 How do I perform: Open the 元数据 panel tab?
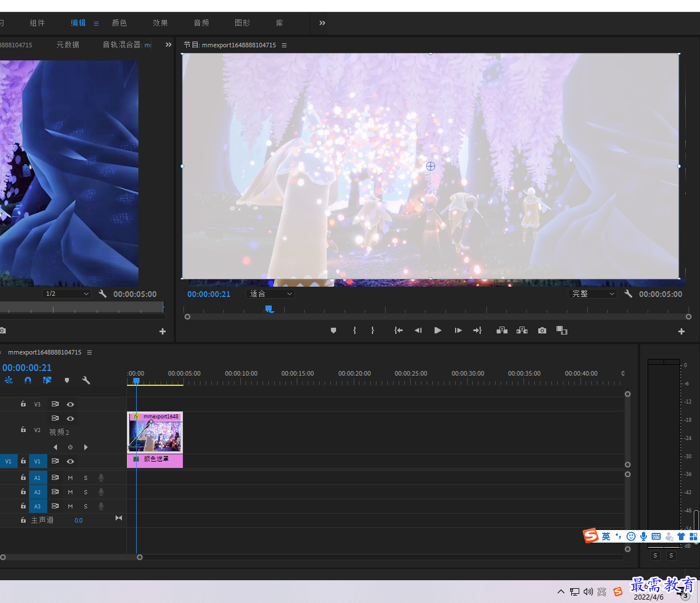[x=68, y=44]
